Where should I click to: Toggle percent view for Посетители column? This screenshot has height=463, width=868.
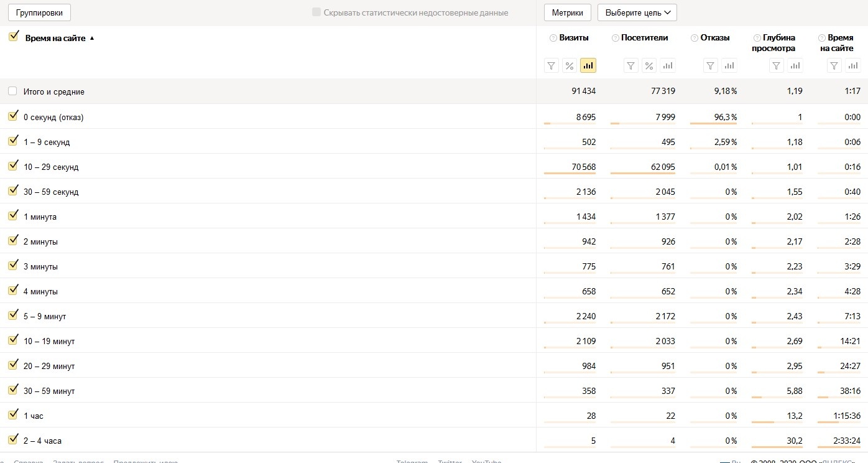tap(649, 65)
